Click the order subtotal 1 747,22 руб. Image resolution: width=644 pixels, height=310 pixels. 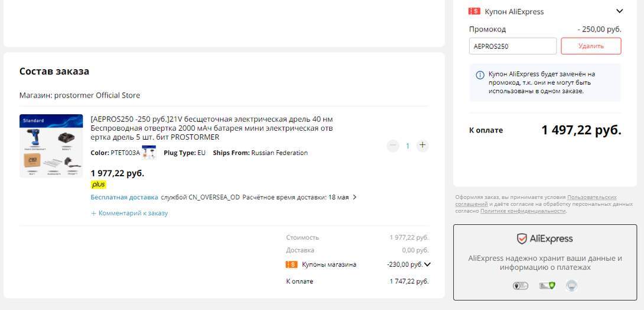pos(409,282)
